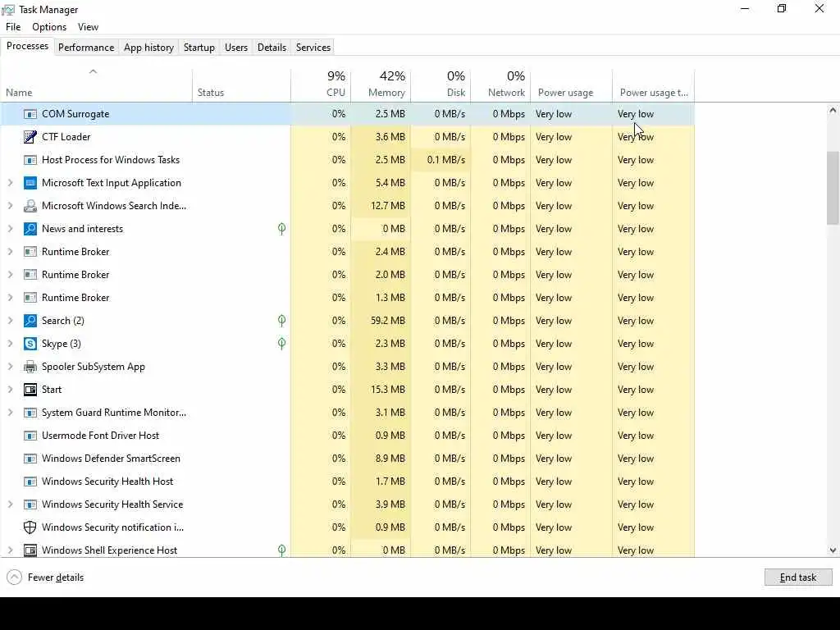Click the process list scrollbar thumb
The image size is (840, 630).
pos(833,188)
